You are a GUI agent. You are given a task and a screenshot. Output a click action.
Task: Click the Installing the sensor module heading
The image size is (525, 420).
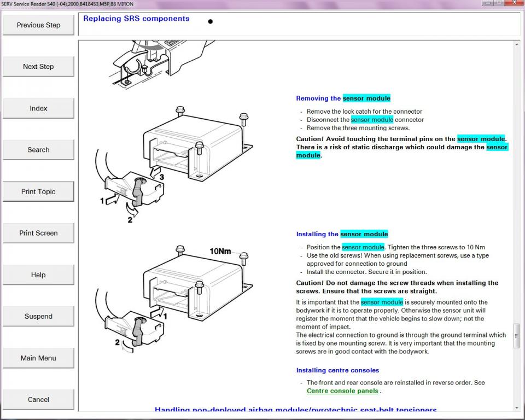click(342, 234)
